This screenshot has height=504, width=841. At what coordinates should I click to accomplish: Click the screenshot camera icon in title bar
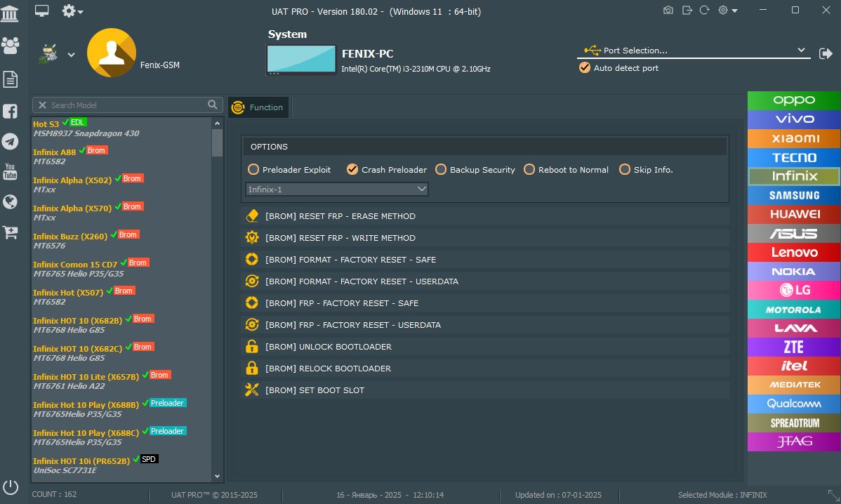[668, 11]
